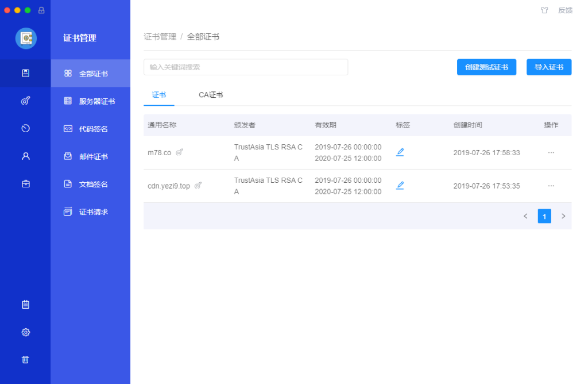
Task: Select 证书请求 menu item
Action: point(91,212)
